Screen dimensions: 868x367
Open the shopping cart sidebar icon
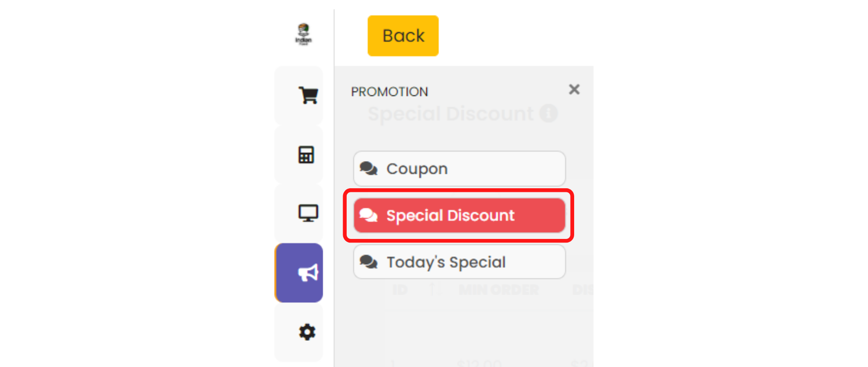coord(308,95)
